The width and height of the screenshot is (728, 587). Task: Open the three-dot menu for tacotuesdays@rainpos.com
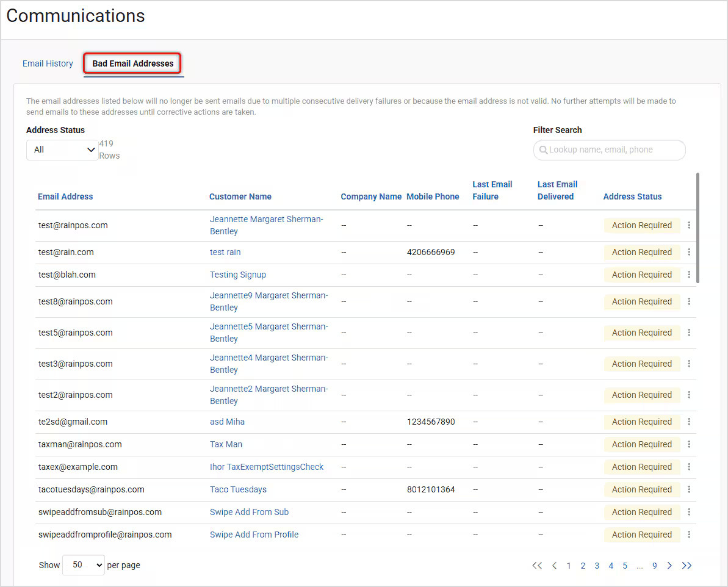click(x=689, y=489)
